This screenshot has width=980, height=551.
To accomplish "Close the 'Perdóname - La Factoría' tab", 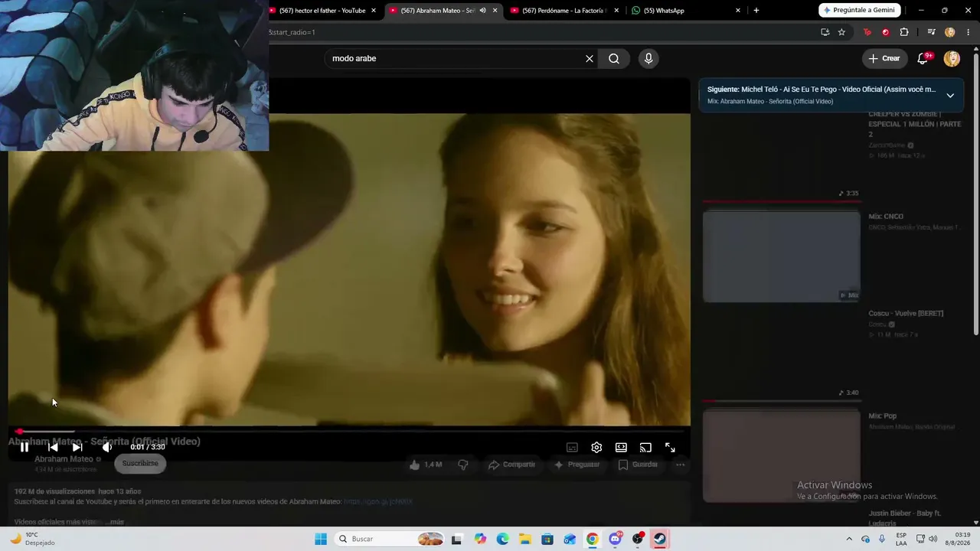I will click(616, 11).
